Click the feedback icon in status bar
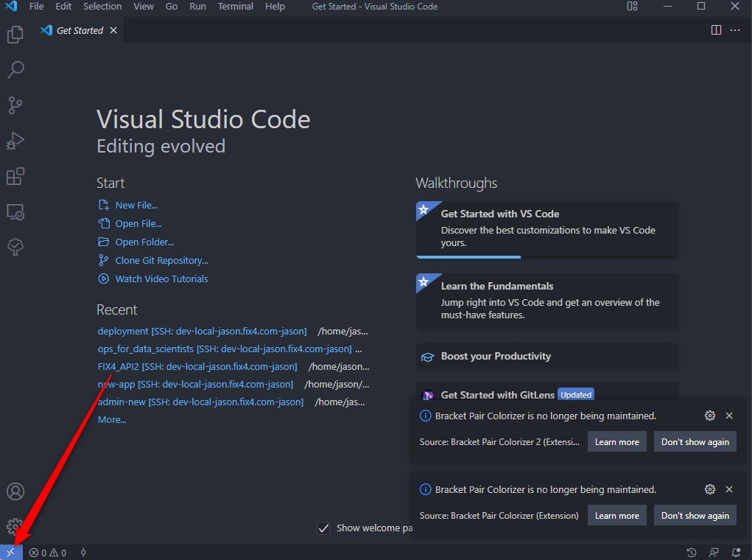The height and width of the screenshot is (560, 752). 714,553
